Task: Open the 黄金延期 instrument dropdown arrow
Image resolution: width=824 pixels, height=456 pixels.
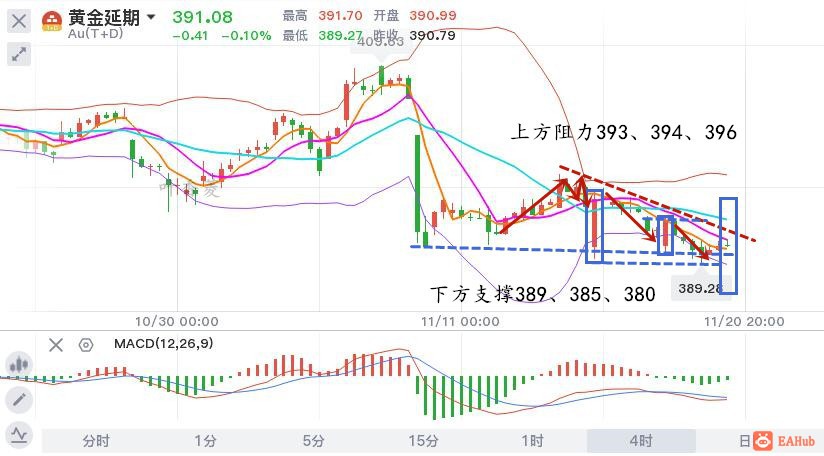Action: (x=151, y=17)
